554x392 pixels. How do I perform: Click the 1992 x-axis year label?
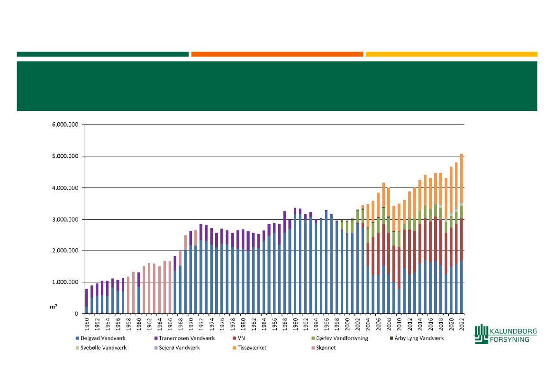click(306, 324)
